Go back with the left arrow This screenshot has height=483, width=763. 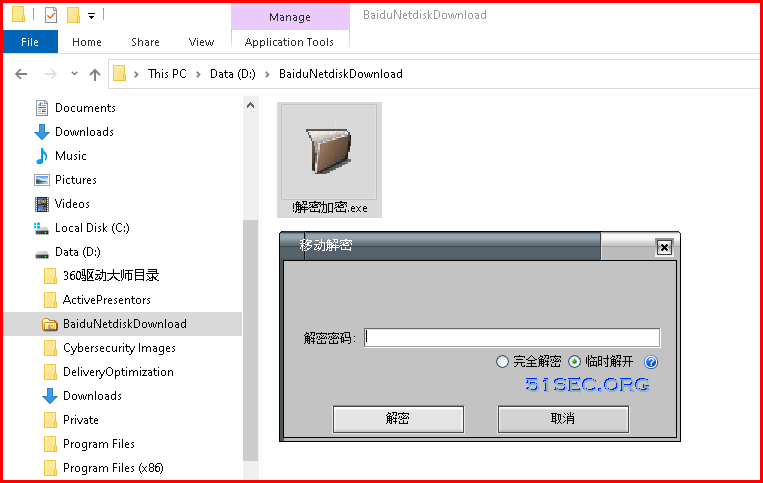[x=21, y=74]
